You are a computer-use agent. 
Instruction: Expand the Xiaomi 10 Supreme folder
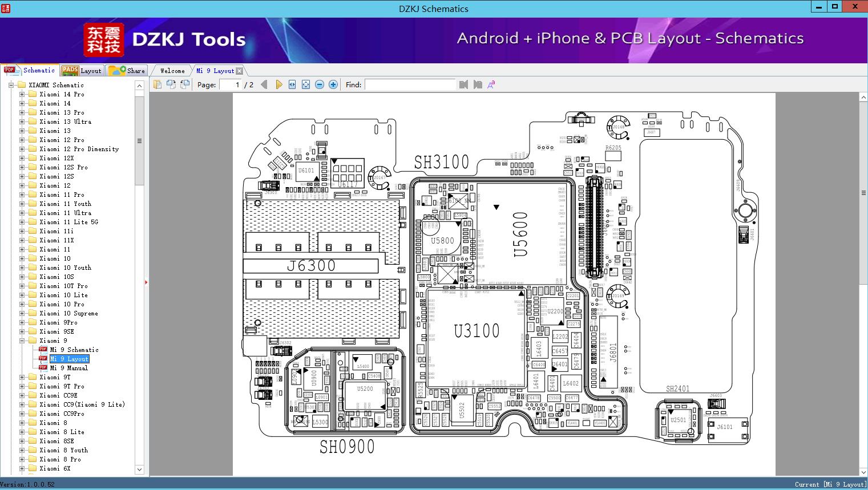(x=22, y=313)
